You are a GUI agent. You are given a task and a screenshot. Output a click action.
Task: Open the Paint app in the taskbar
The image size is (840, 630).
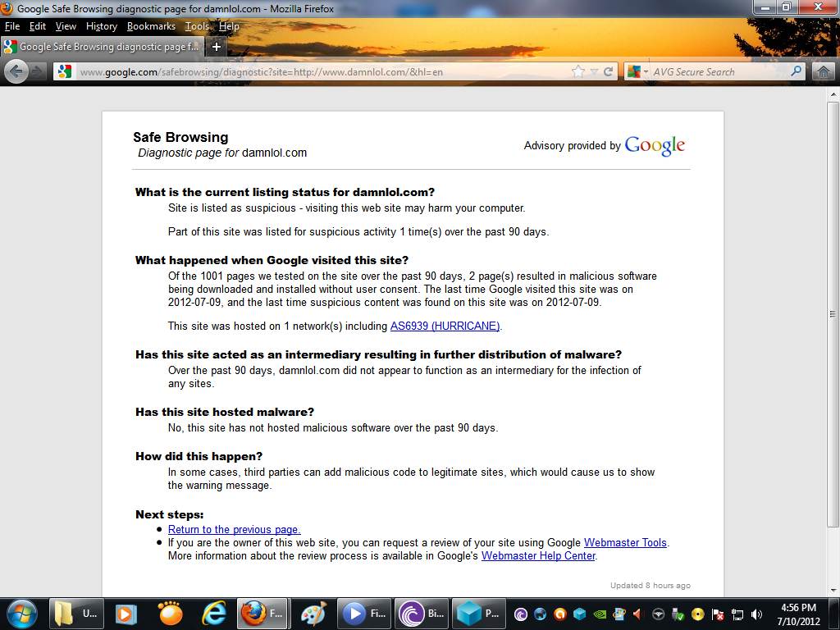click(x=313, y=613)
